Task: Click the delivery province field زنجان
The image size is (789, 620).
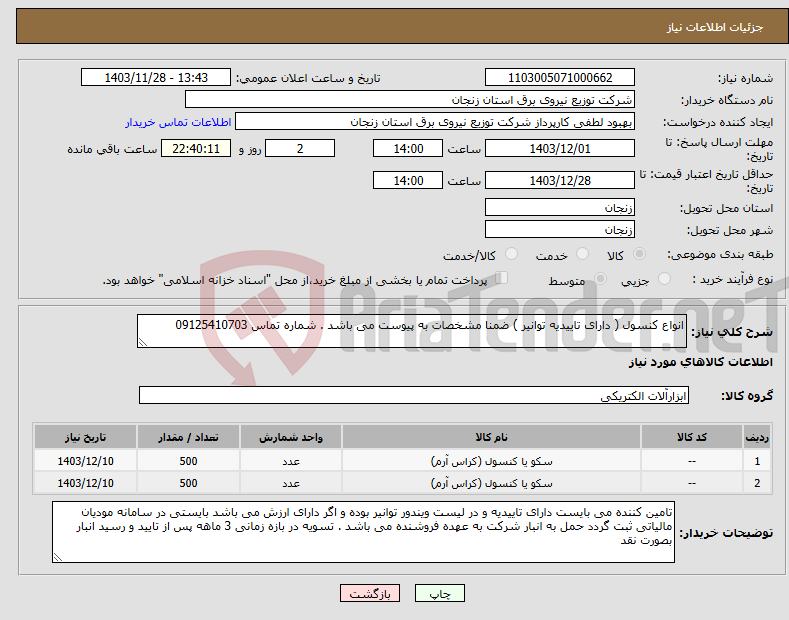Action: pos(560,207)
